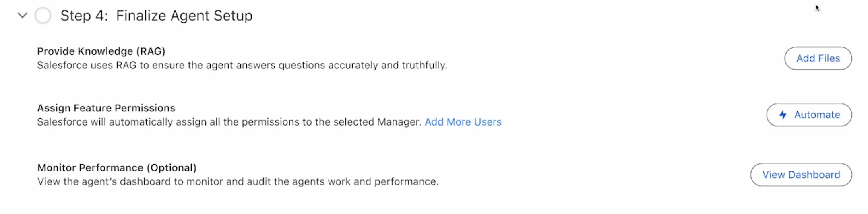Click the lightning bolt icon in Automate
868x214 pixels.
click(x=783, y=115)
